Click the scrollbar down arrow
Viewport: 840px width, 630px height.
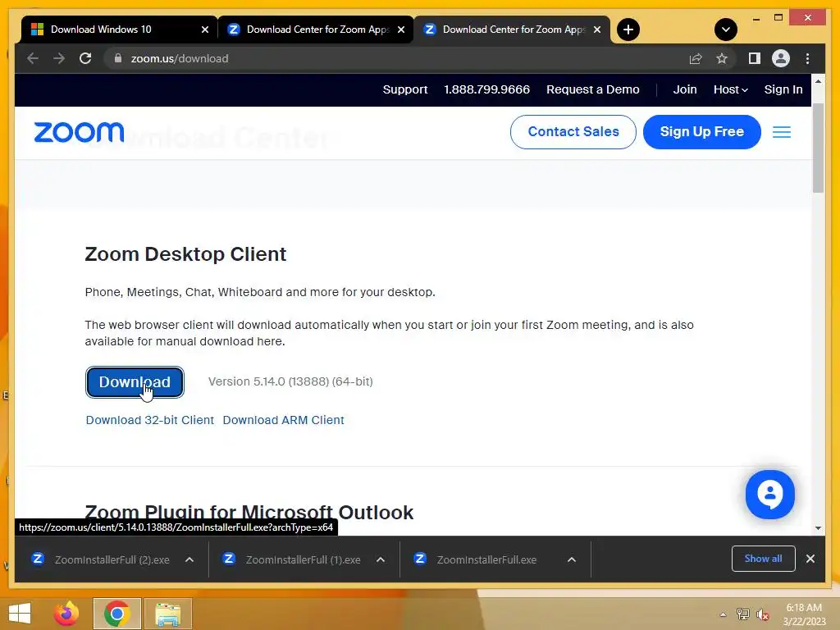click(x=818, y=528)
